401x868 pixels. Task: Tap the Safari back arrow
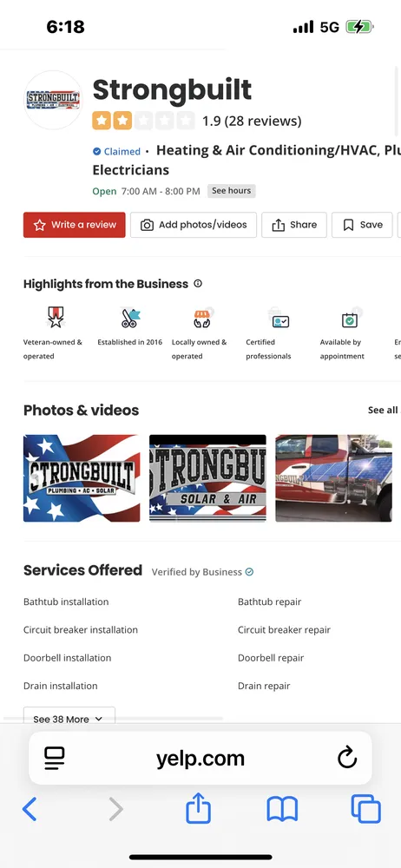click(x=30, y=809)
